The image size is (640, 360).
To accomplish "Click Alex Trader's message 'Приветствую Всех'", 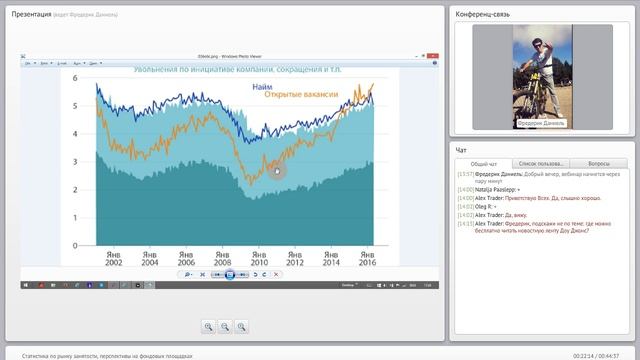I will [x=529, y=198].
